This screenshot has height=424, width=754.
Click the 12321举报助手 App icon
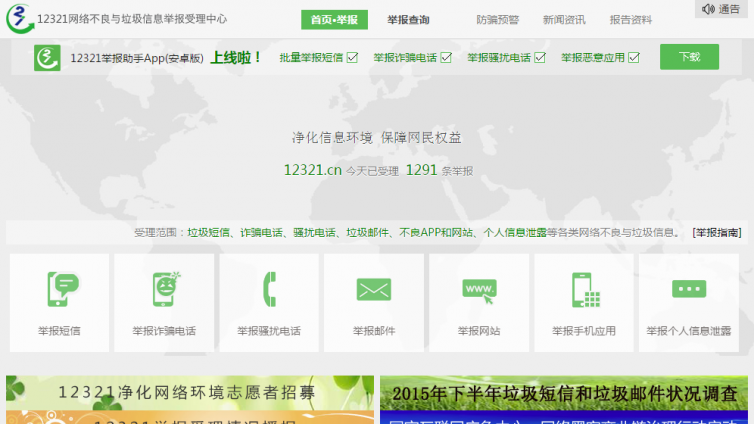click(x=47, y=58)
